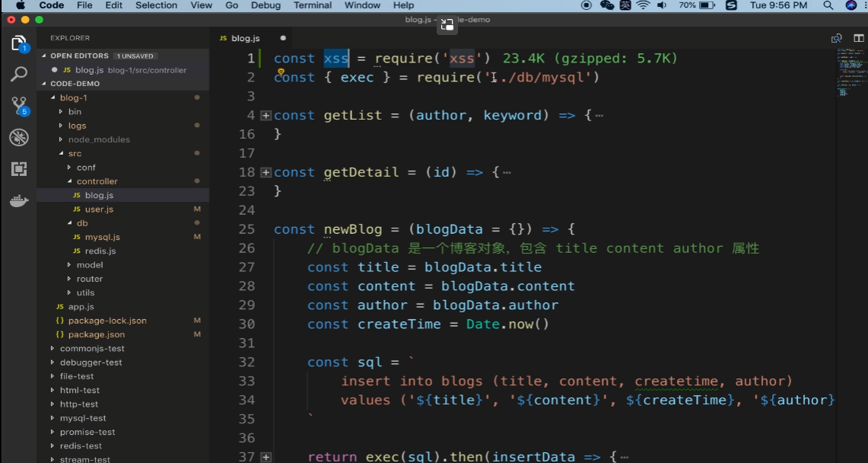Open the Help menu
The width and height of the screenshot is (868, 463).
pyautogui.click(x=403, y=5)
